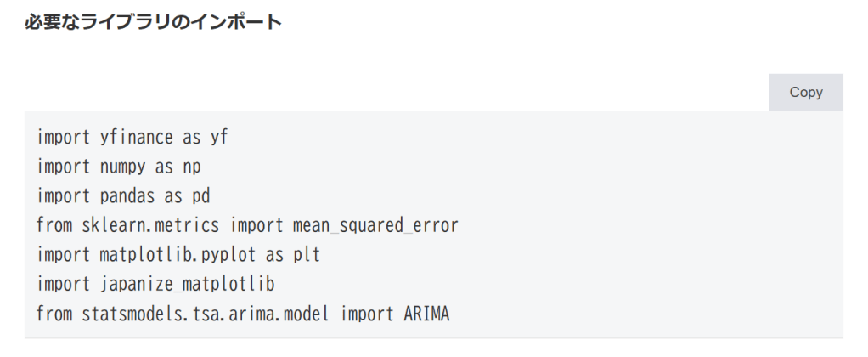Click the heading 必要なライブラリのインポート
The height and width of the screenshot is (357, 868).
(x=154, y=23)
